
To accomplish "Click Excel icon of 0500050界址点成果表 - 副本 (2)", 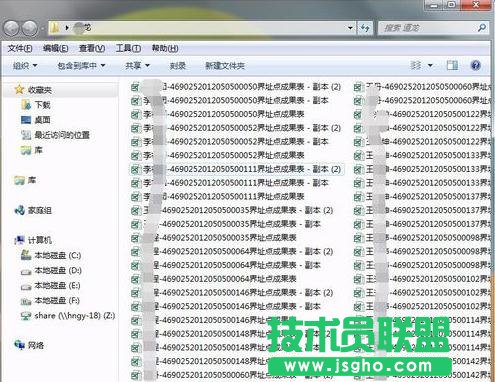I will coord(135,87).
